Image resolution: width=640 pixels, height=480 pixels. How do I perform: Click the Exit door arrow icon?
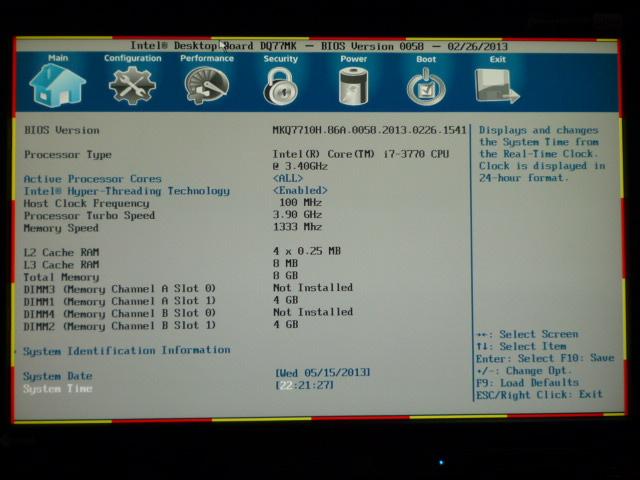tap(497, 87)
